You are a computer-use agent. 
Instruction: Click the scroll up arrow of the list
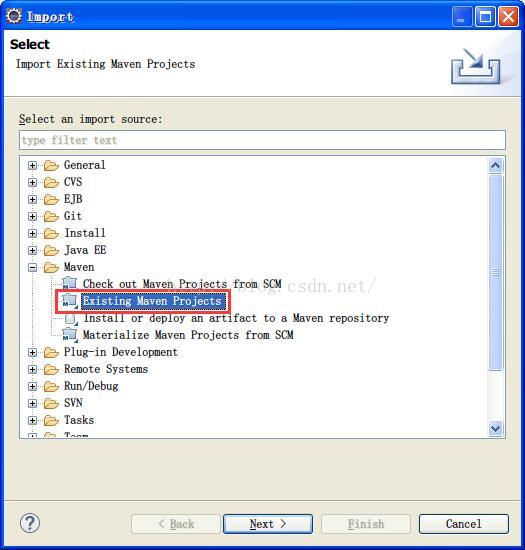tap(496, 165)
